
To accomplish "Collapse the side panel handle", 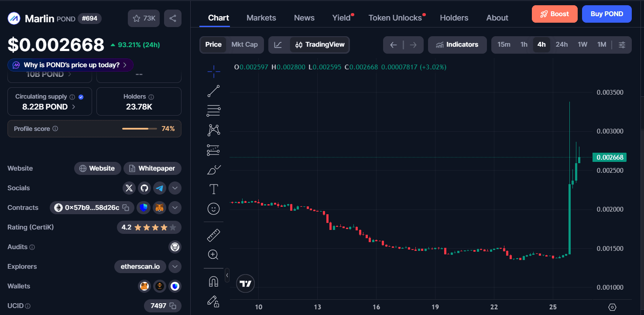I will (227, 275).
